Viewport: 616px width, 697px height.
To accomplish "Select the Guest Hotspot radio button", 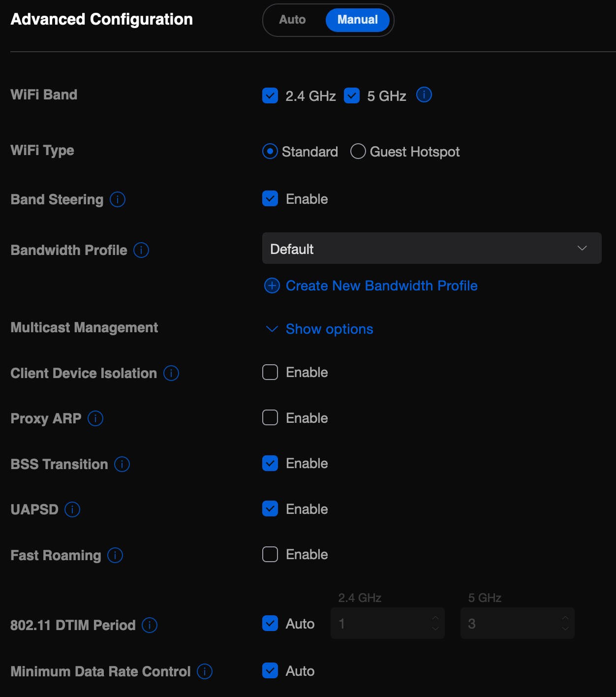I will click(x=358, y=151).
